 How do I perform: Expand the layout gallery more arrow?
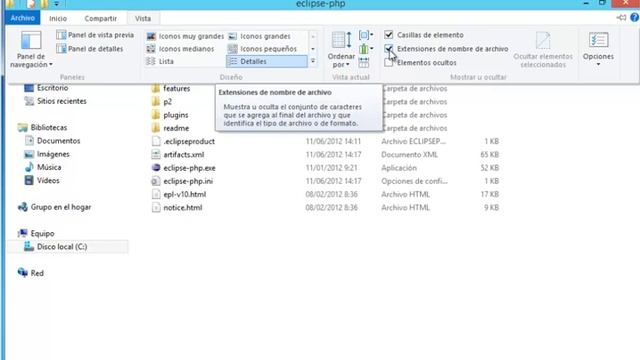(x=313, y=61)
